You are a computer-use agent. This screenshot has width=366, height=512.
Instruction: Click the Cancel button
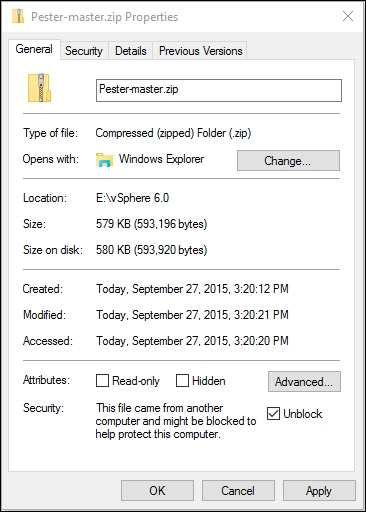tap(238, 491)
